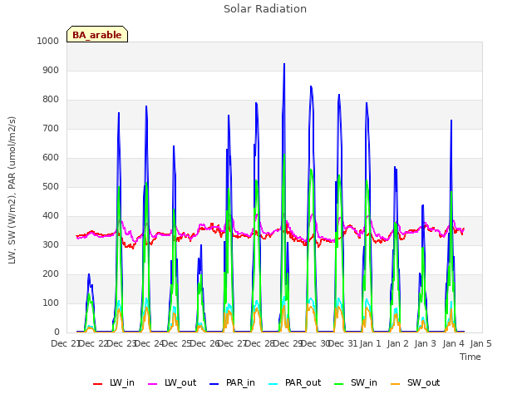Click the 600 y-axis tick label
The height and width of the screenshot is (399, 532).
click(51, 158)
